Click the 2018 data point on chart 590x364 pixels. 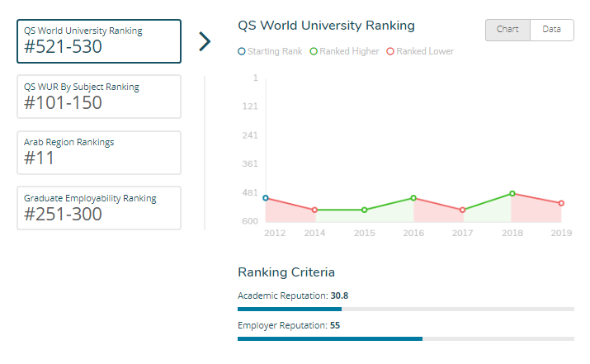(x=512, y=193)
